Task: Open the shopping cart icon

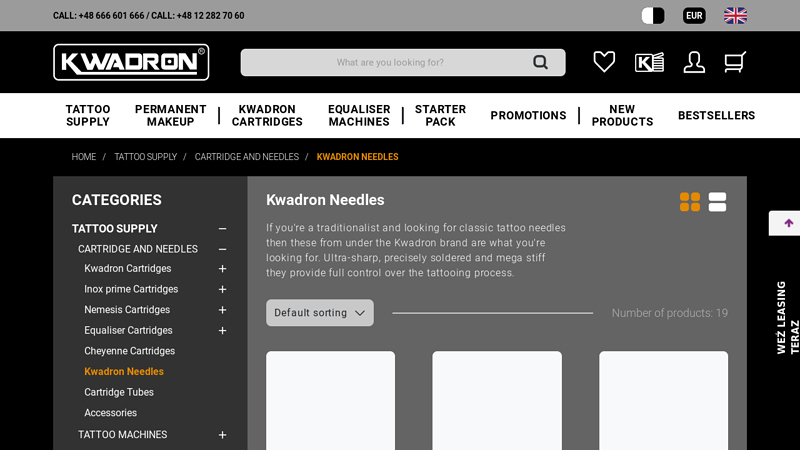Action: tap(735, 62)
